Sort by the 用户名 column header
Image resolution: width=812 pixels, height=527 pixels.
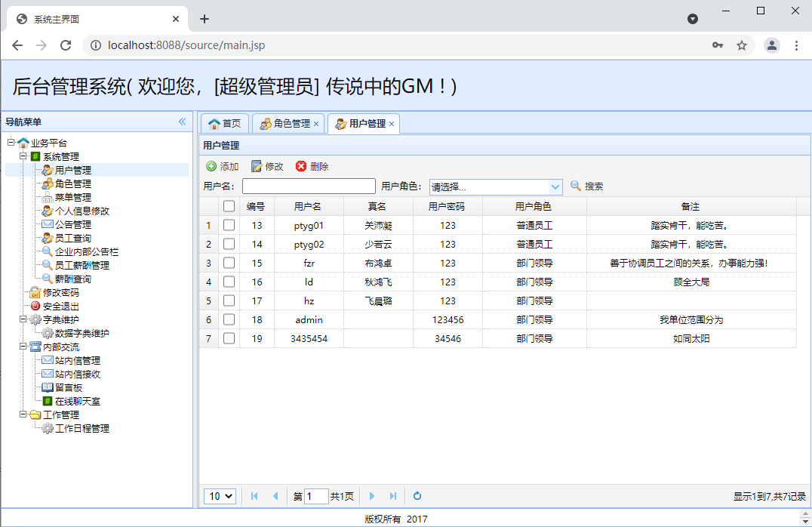tap(308, 206)
